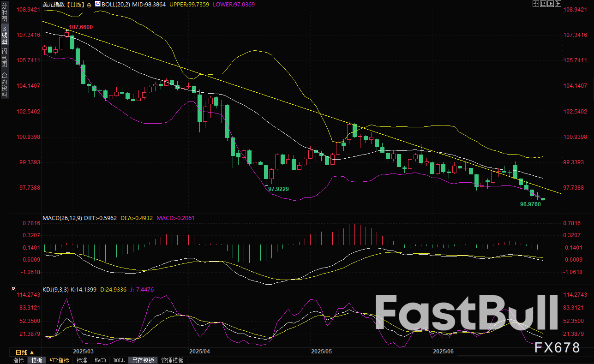This screenshot has width=594, height=364.
Task: Open the 日线 period dropdown
Action: [25, 352]
